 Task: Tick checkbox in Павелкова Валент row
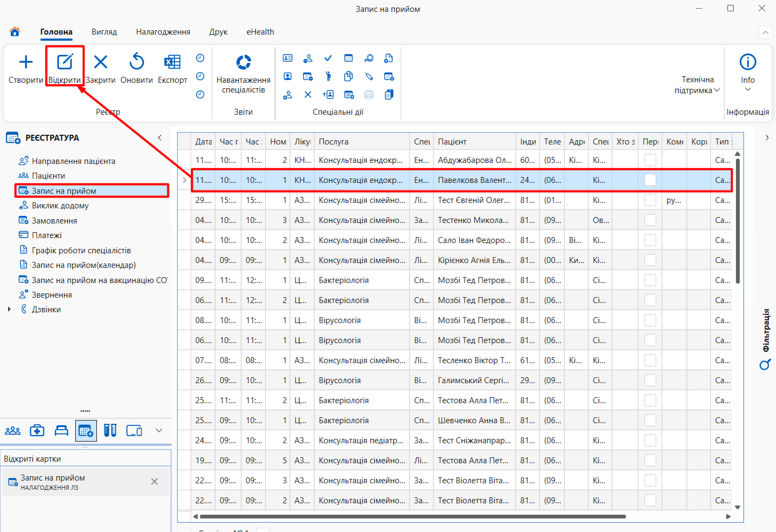click(x=650, y=180)
